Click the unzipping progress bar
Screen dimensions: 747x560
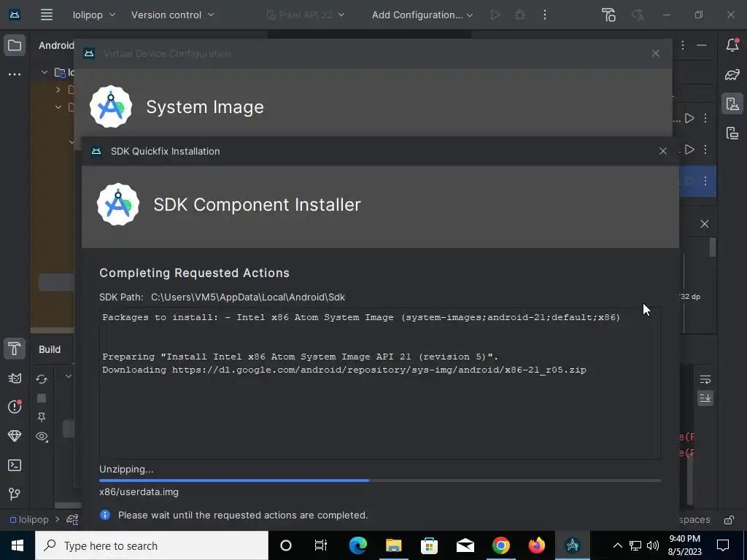[x=379, y=481]
